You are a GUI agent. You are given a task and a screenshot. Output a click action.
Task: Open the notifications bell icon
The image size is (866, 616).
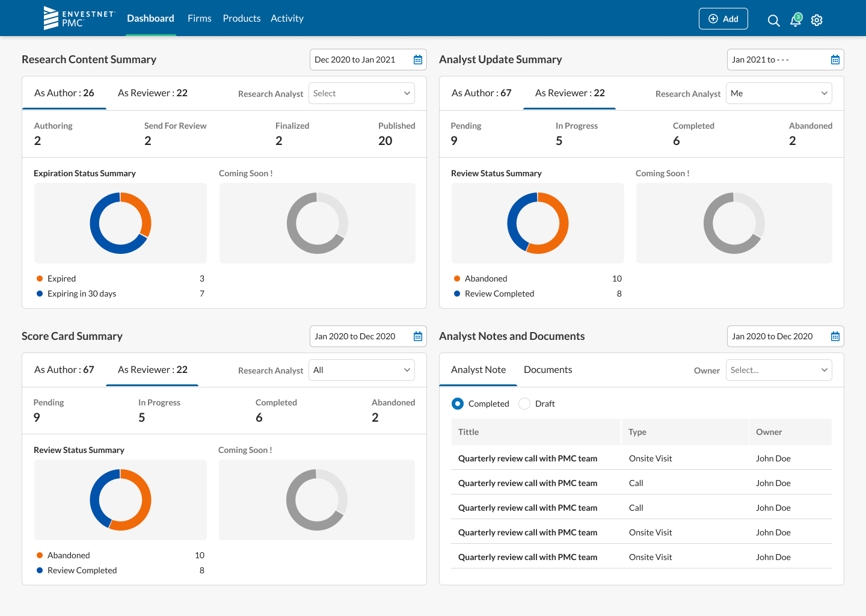click(x=796, y=20)
